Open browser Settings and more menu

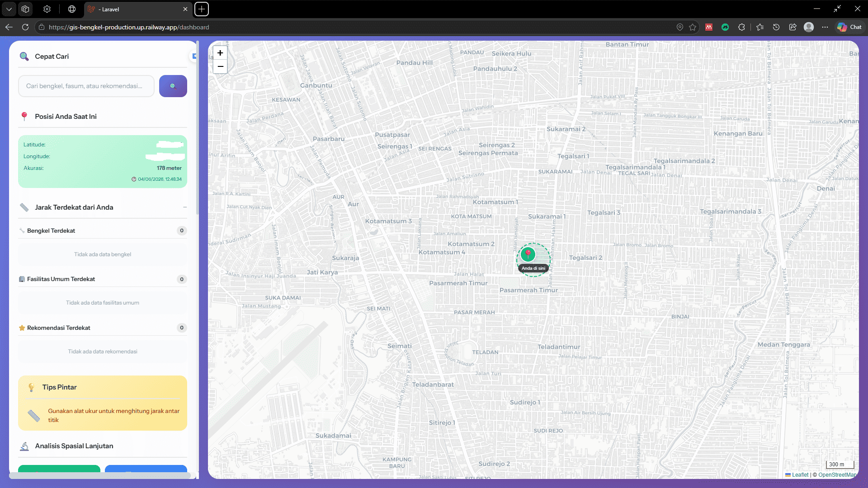pyautogui.click(x=825, y=27)
